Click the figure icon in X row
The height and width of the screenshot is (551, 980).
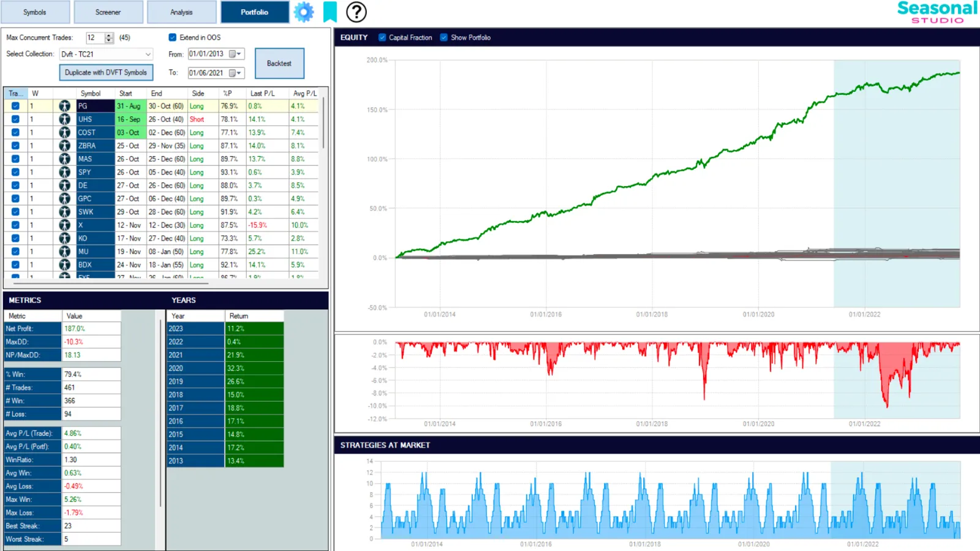point(64,225)
